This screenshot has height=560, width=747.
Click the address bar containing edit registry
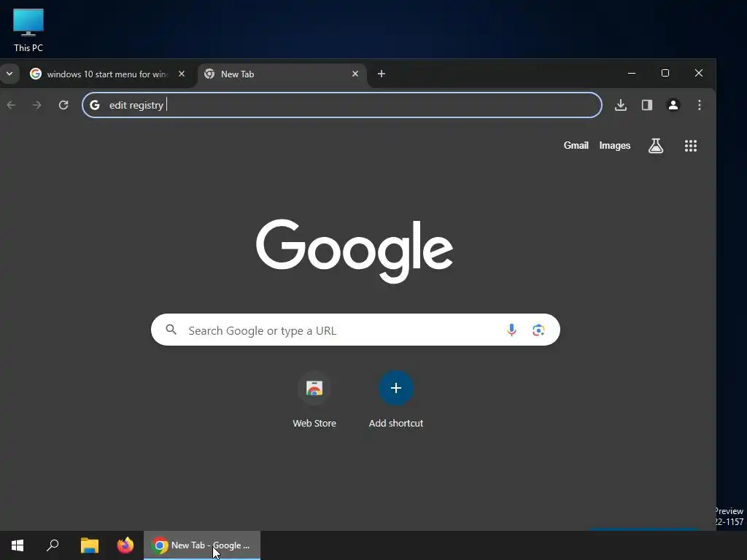click(342, 105)
